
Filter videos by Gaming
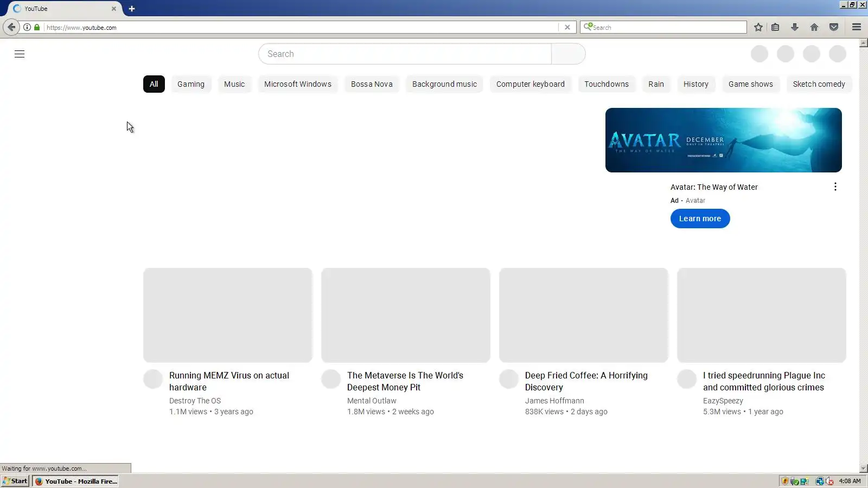pyautogui.click(x=191, y=84)
